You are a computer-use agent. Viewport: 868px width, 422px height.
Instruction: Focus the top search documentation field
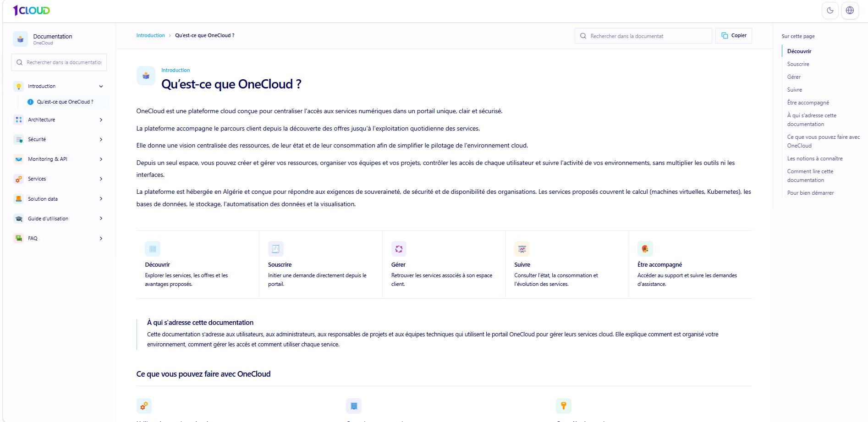click(643, 36)
